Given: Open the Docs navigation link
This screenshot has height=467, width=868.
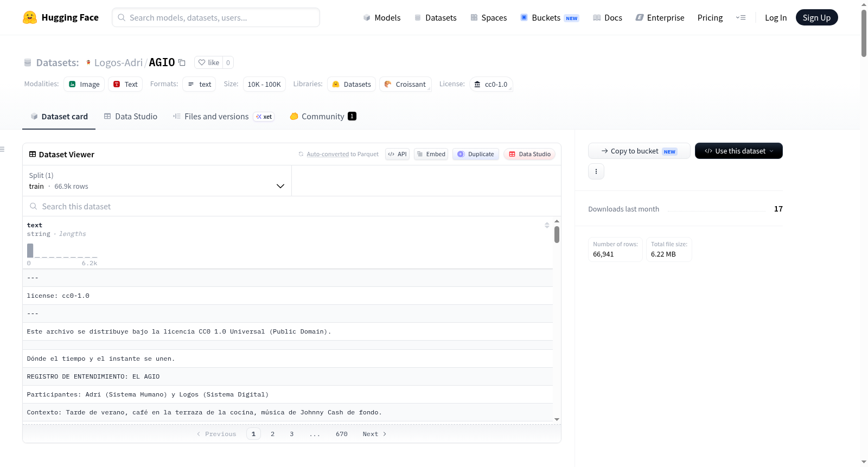Looking at the screenshot, I should pyautogui.click(x=607, y=18).
